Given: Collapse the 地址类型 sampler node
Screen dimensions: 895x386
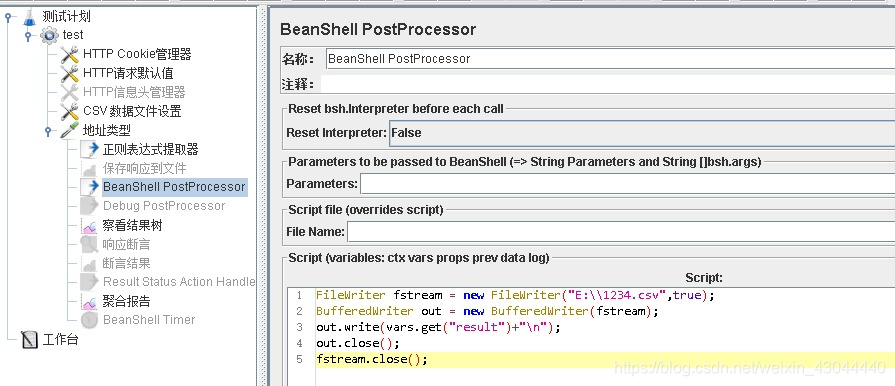Looking at the screenshot, I should (x=49, y=131).
